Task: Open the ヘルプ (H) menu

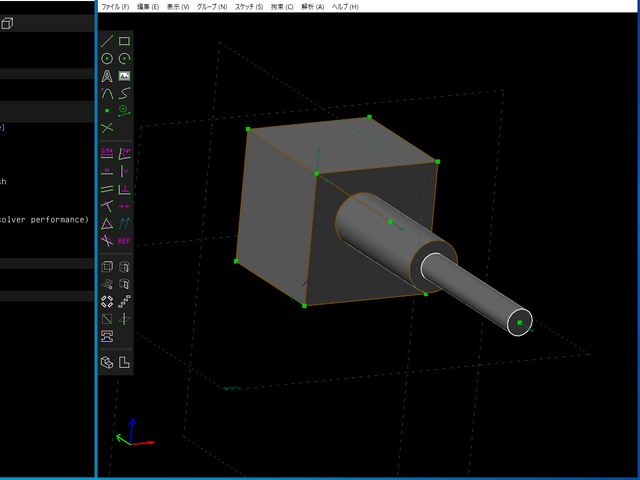Action: [x=346, y=6]
